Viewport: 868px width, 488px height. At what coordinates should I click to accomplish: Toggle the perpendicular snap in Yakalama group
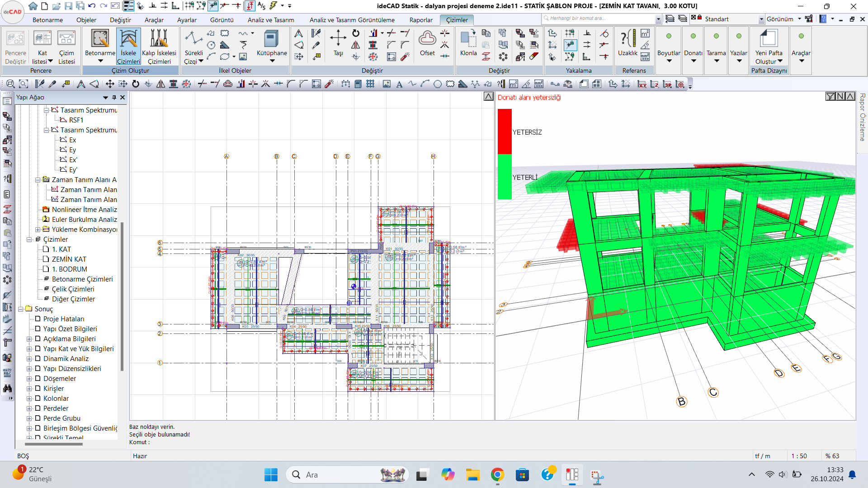(587, 33)
